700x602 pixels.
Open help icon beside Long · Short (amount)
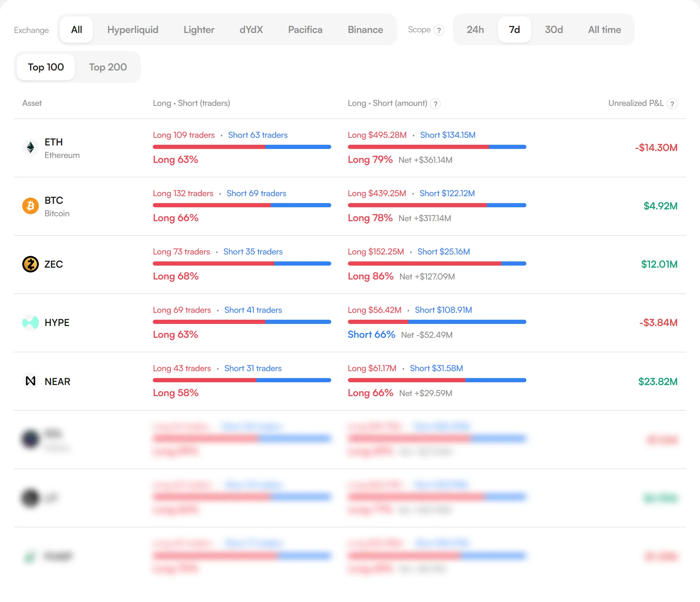(435, 103)
